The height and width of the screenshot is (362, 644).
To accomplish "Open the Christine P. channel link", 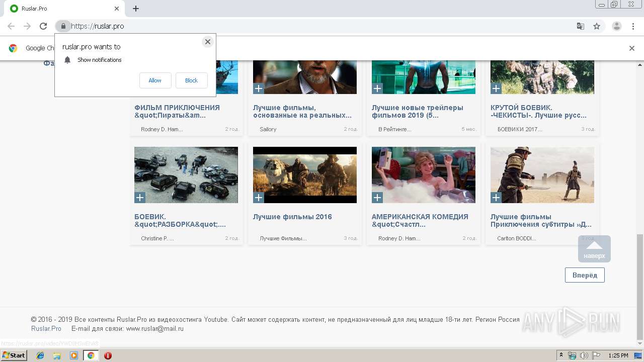I will pyautogui.click(x=157, y=238).
